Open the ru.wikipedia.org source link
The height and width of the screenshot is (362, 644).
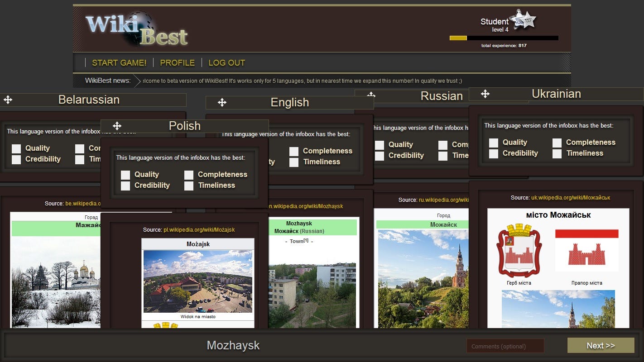(443, 200)
